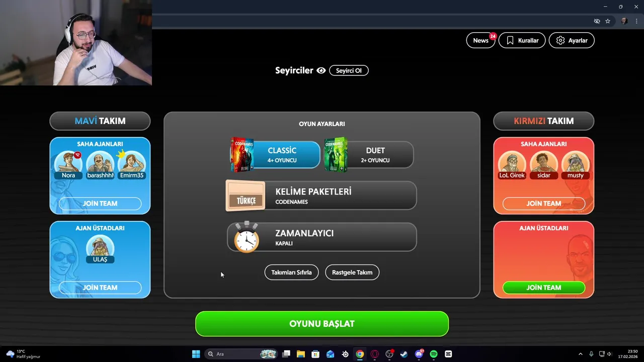Open the News button

[480, 40]
